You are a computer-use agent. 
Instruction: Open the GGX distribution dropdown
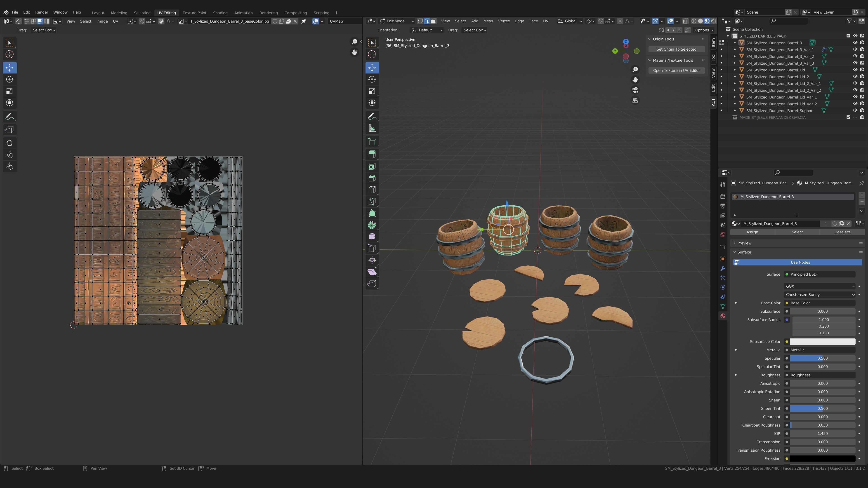[819, 286]
